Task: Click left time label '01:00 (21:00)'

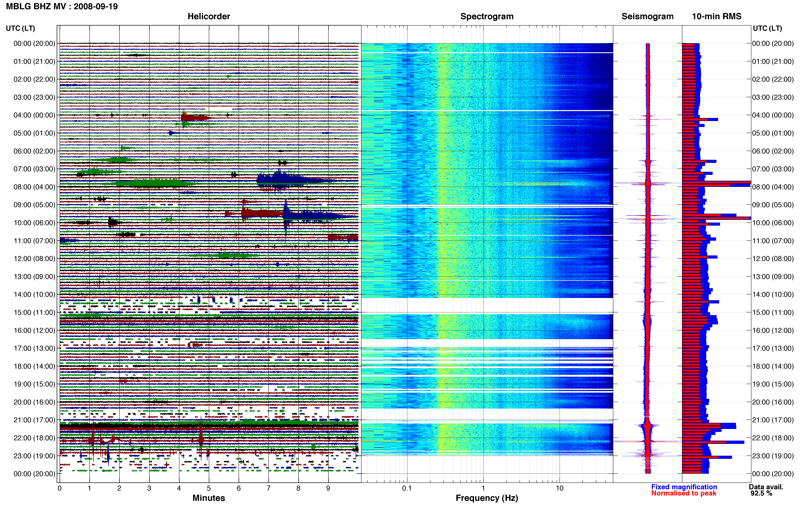Action: click(34, 61)
